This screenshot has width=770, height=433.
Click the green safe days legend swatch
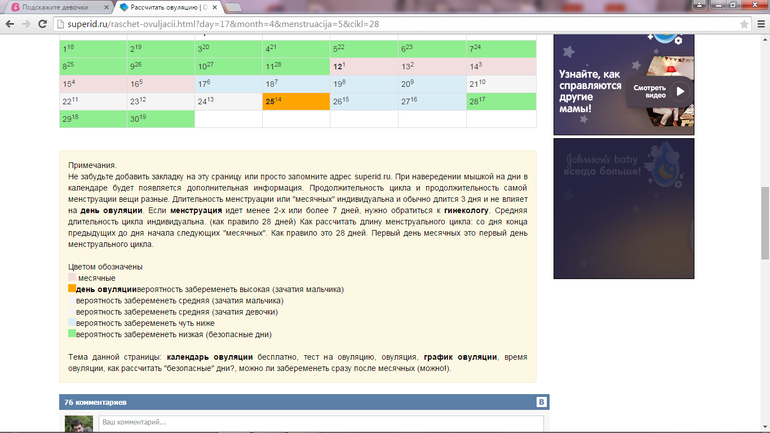click(72, 334)
